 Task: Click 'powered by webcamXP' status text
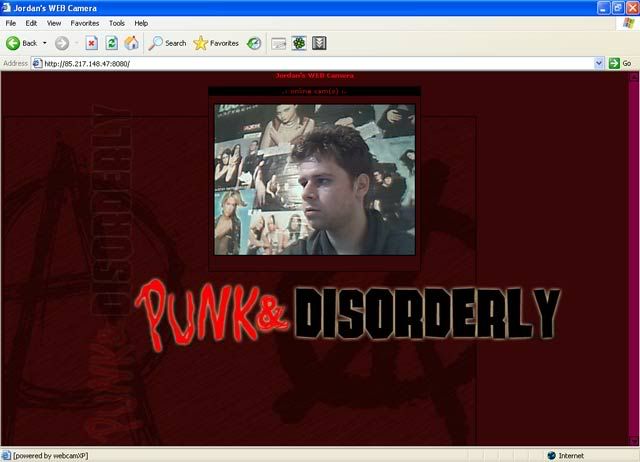tap(51, 455)
